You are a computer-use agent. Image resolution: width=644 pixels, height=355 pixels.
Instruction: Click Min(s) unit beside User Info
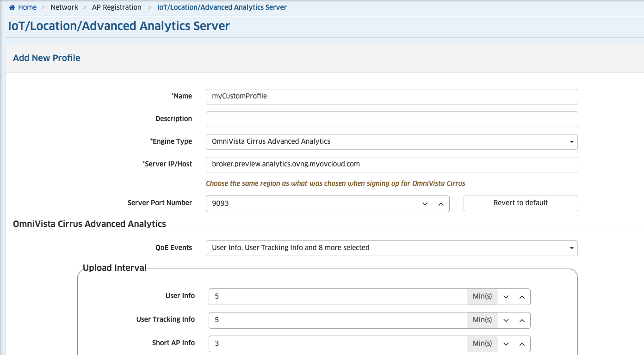pyautogui.click(x=483, y=297)
